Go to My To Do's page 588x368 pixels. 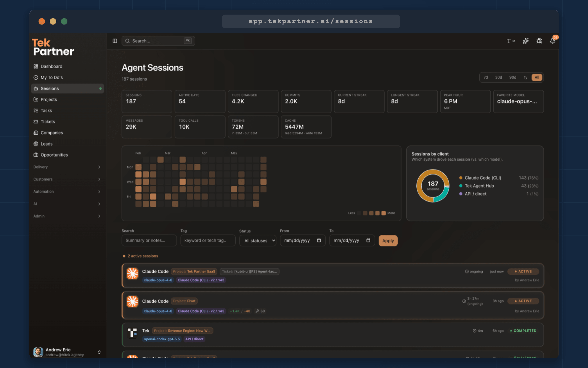click(x=68, y=77)
